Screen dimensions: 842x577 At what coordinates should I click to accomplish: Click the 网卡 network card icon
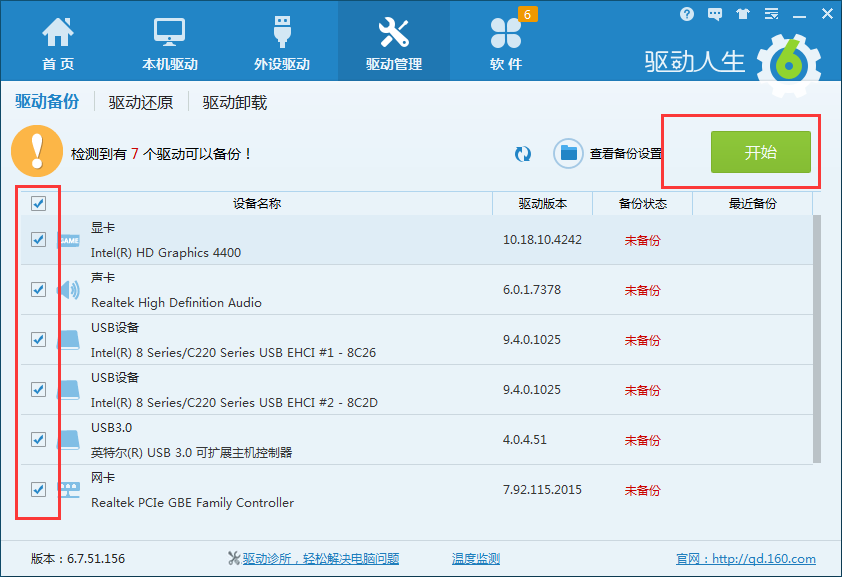pos(69,490)
